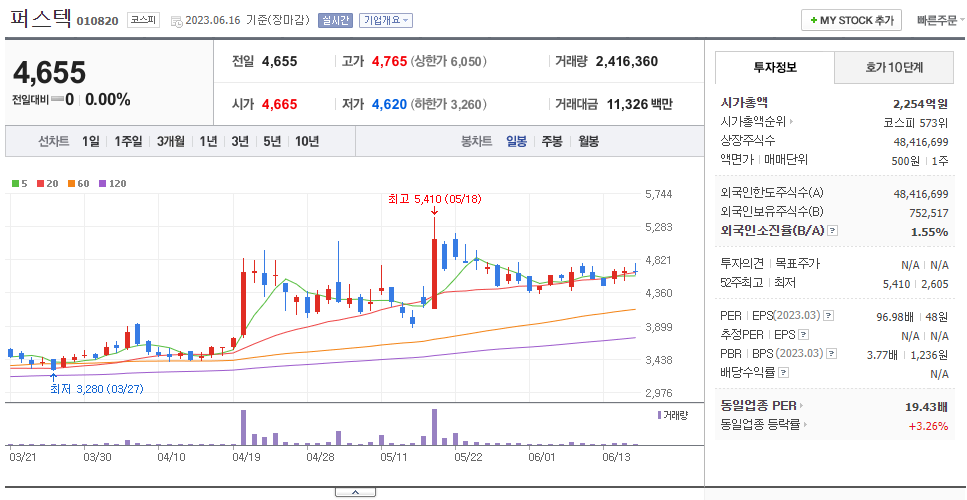The image size is (967, 500).
Task: Select the 일봉 candle chart
Action: [x=516, y=141]
